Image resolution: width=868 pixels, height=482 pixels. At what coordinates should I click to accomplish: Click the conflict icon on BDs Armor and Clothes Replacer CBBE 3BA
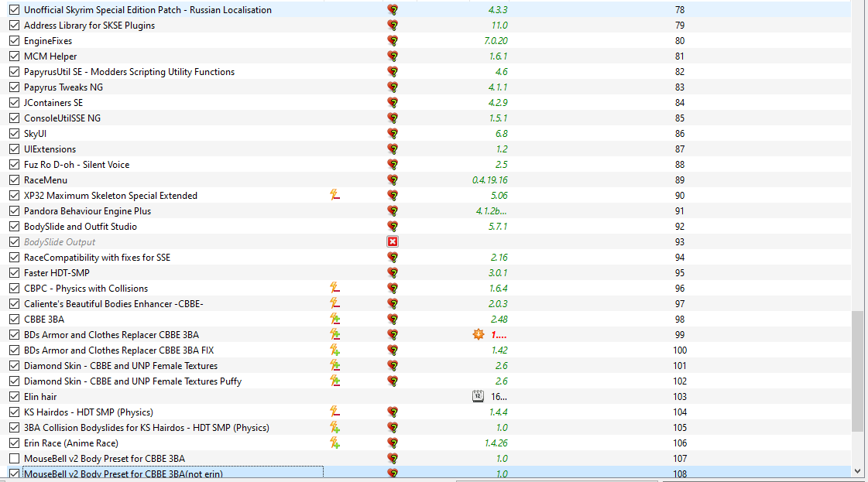[x=335, y=334]
